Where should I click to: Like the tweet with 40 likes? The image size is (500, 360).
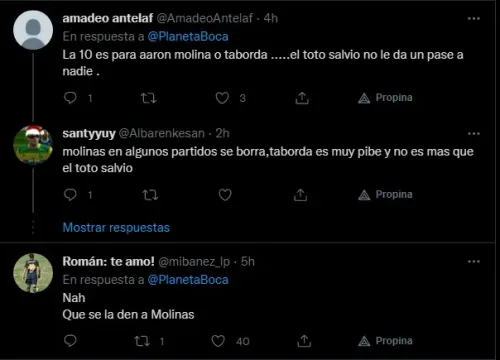point(218,341)
